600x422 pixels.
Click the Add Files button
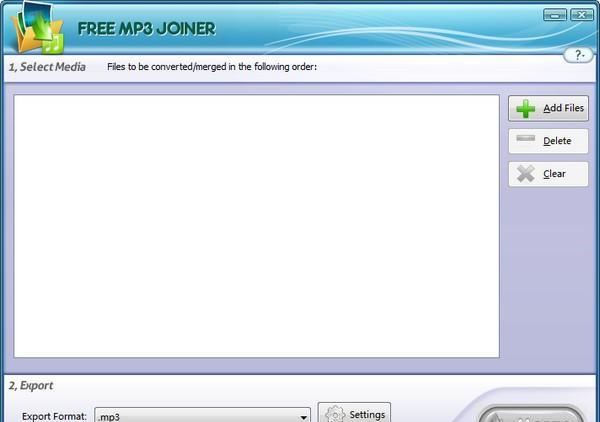point(548,108)
